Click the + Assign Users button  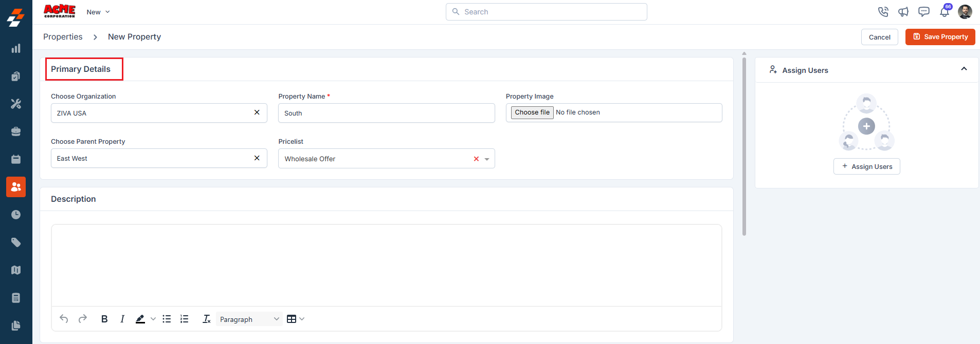[x=867, y=166]
